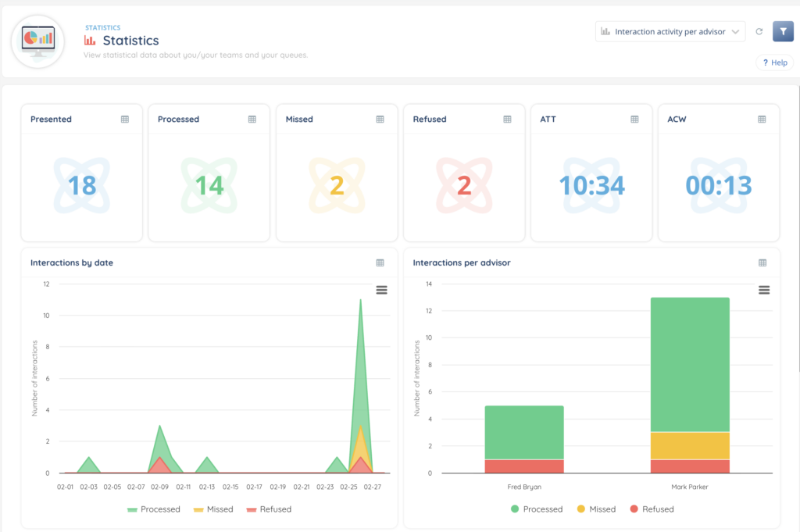Click Mark Parker's green Processed bar segment
The height and width of the screenshot is (532, 800).
tap(690, 364)
